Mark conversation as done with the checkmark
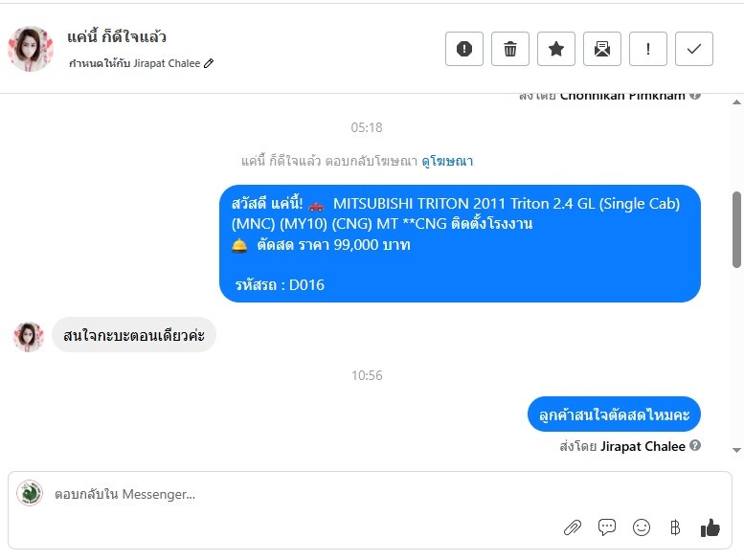The height and width of the screenshot is (560, 744). pos(694,49)
